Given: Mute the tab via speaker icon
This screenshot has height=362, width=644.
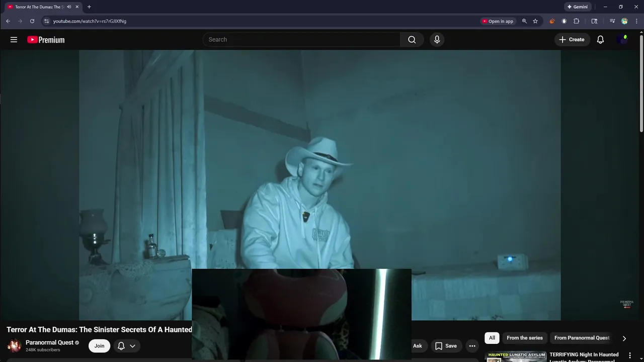Looking at the screenshot, I should click(69, 7).
